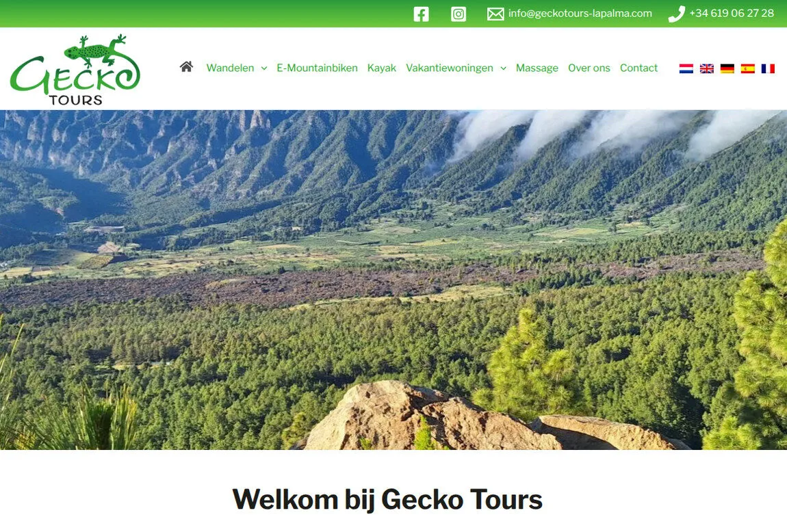This screenshot has width=787, height=532.
Task: Open the Over ons page
Action: click(x=589, y=68)
